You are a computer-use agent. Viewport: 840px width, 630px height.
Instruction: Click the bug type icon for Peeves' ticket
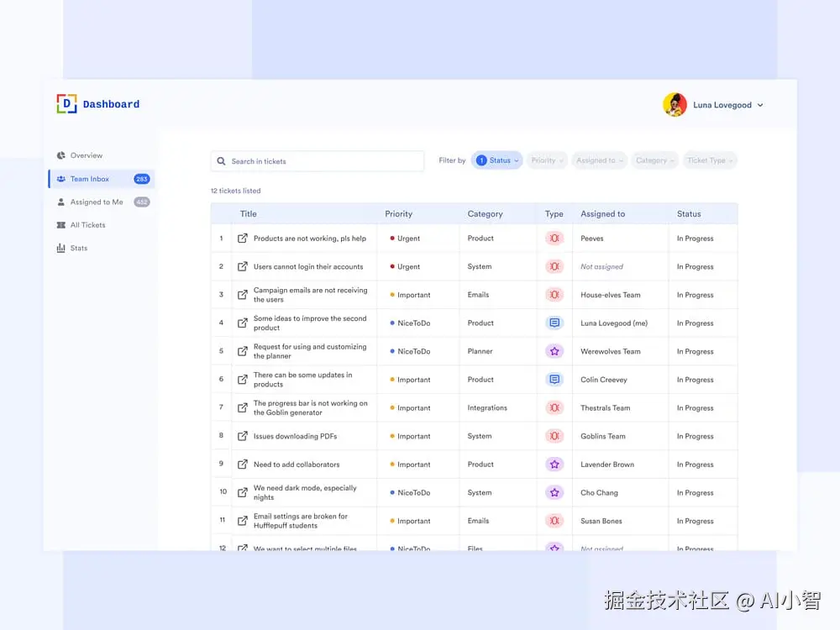point(554,239)
